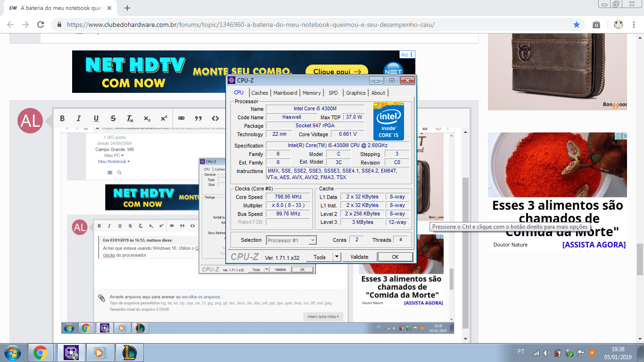Screen dimensions: 644x362
Task: Click the quote icon in main editor toolbar
Action: (x=198, y=118)
